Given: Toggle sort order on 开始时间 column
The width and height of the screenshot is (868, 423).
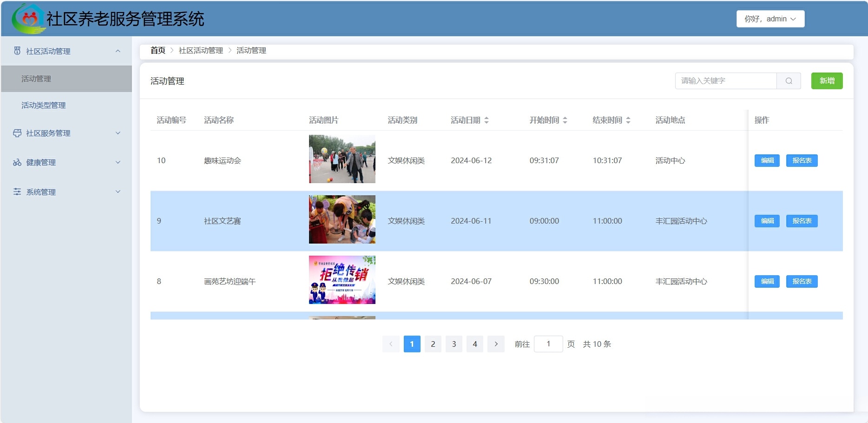Looking at the screenshot, I should [565, 120].
